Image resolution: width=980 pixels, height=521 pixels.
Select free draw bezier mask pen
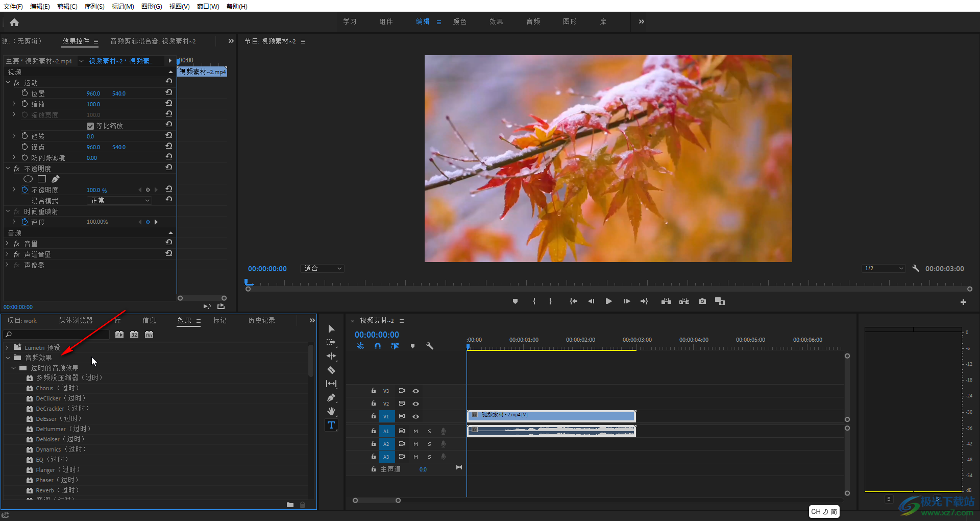(x=55, y=179)
